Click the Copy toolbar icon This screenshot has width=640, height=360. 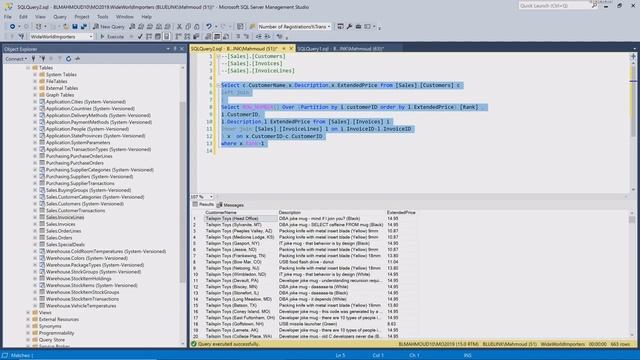[188, 27]
